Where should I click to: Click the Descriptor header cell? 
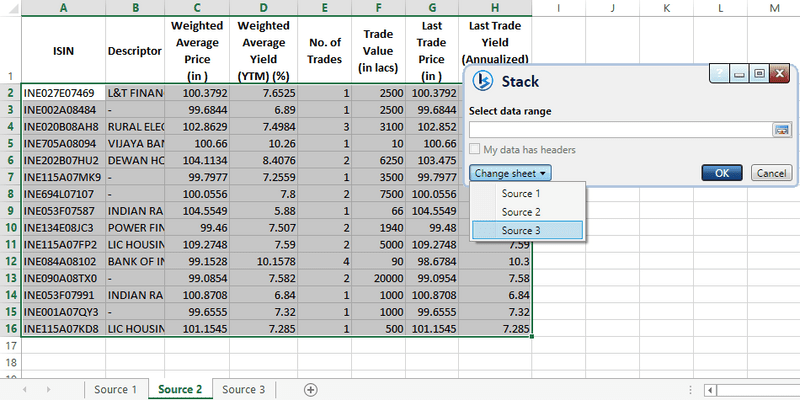click(x=135, y=51)
